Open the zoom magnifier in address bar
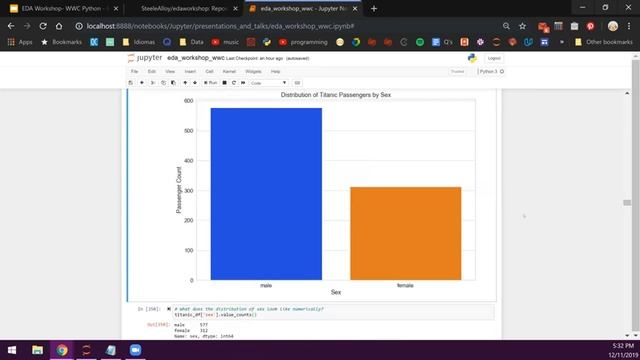640x360 pixels. pyautogui.click(x=506, y=26)
